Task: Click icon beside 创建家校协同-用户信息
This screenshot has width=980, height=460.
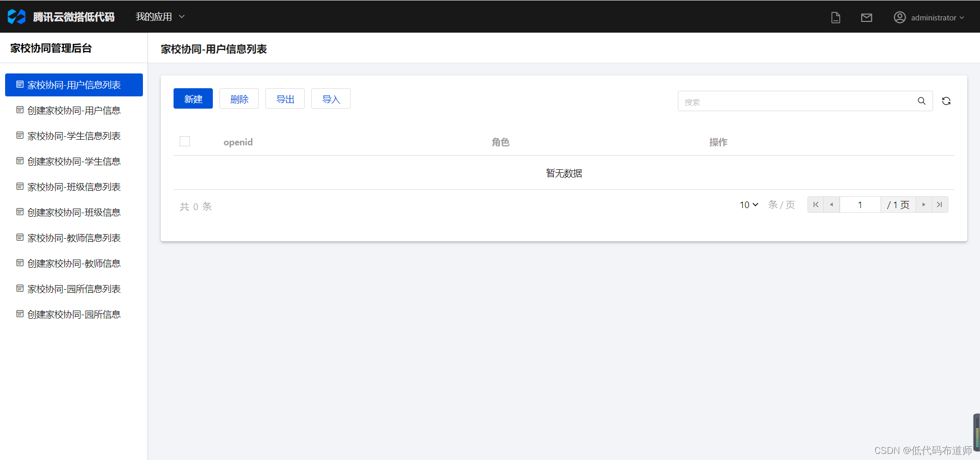Action: [20, 110]
